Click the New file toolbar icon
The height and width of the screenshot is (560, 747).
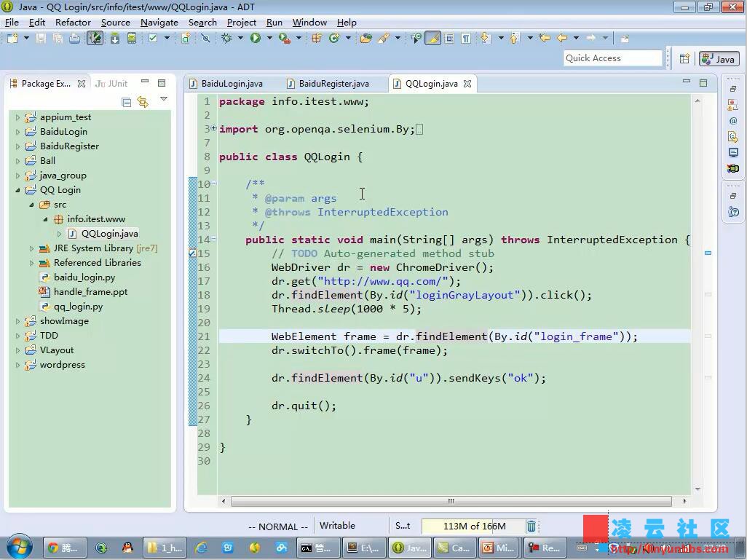pos(12,38)
